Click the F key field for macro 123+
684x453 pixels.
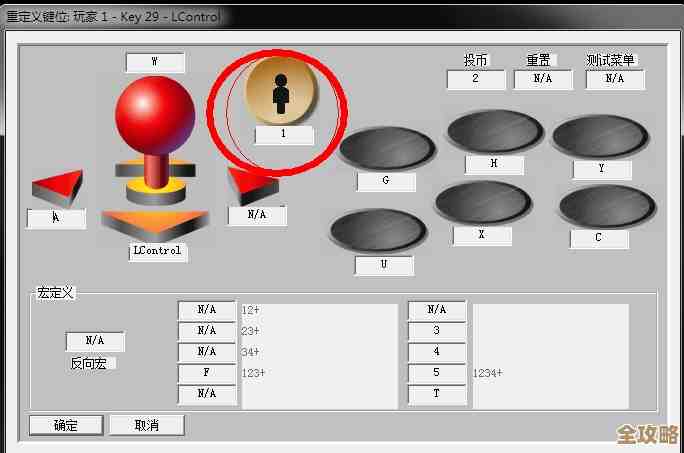207,373
